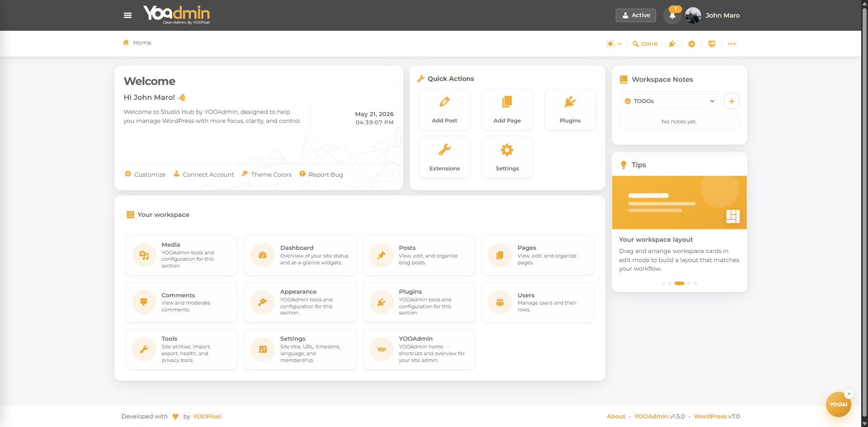Viewport: 868px width, 427px height.
Task: Click the 'Your workspace layout' tip title
Action: pyautogui.click(x=656, y=239)
